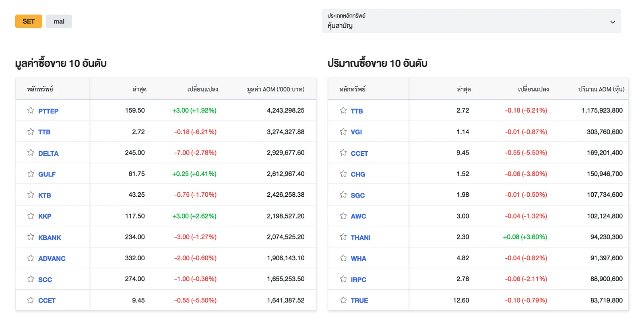View the THANI stock page
The image size is (644, 317).
[361, 238]
